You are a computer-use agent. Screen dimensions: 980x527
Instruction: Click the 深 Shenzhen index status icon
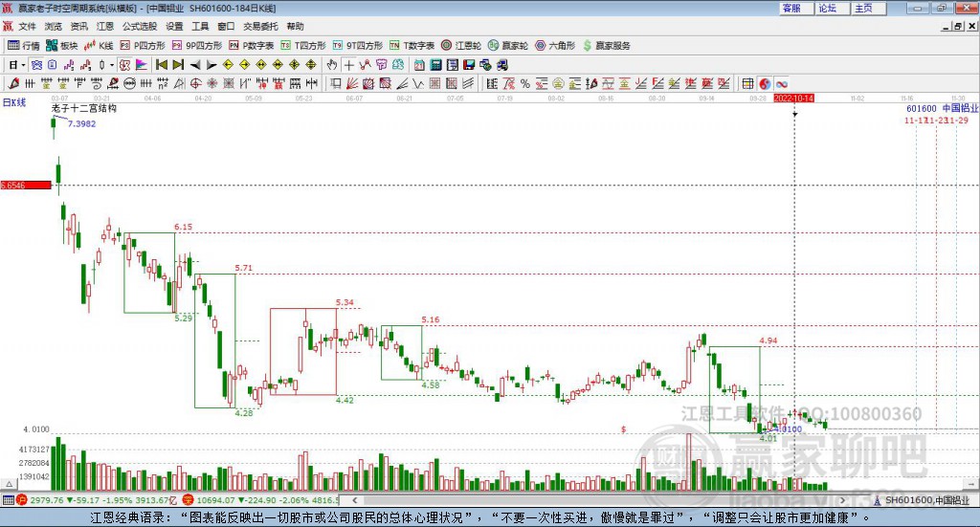(x=189, y=500)
